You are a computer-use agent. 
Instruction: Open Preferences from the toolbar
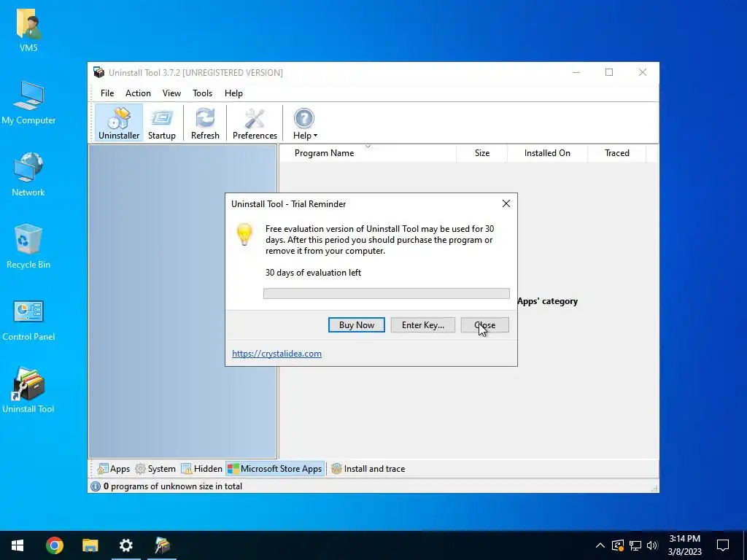pos(255,123)
